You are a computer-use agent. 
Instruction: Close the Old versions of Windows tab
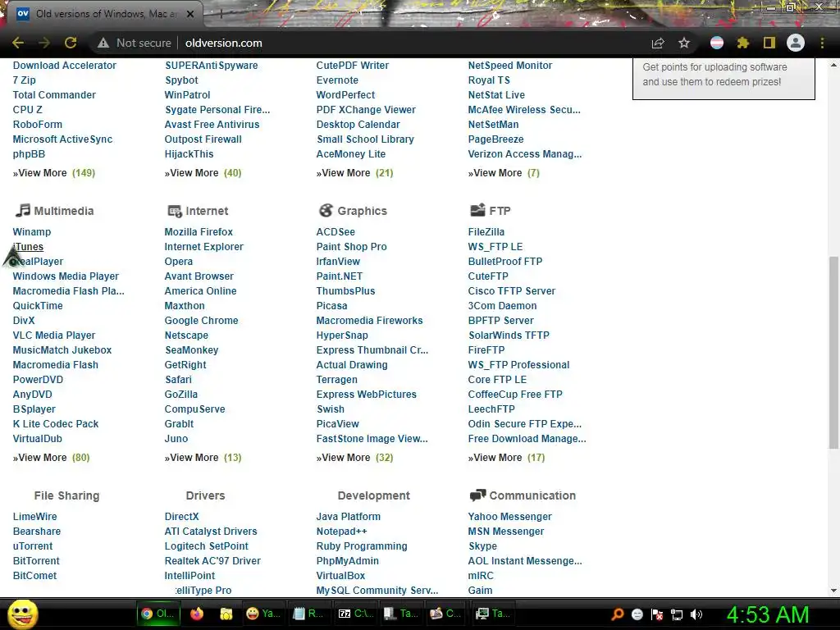190,14
